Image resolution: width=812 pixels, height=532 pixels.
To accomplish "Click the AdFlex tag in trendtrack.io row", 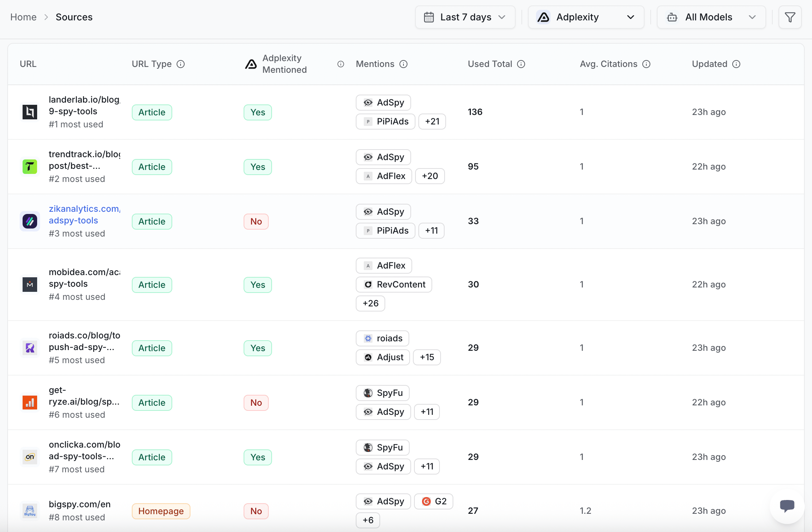I will point(384,176).
